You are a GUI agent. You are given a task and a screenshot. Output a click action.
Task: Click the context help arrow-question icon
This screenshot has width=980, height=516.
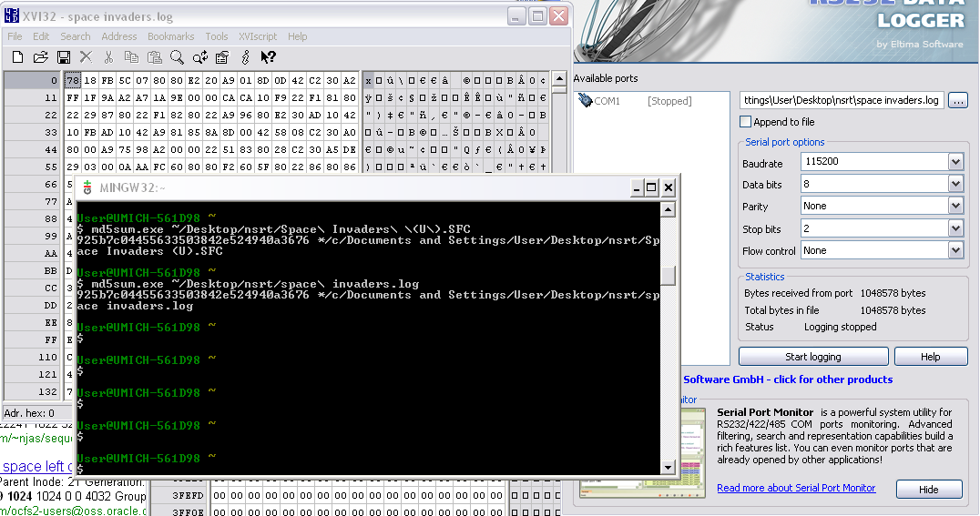pyautogui.click(x=268, y=57)
